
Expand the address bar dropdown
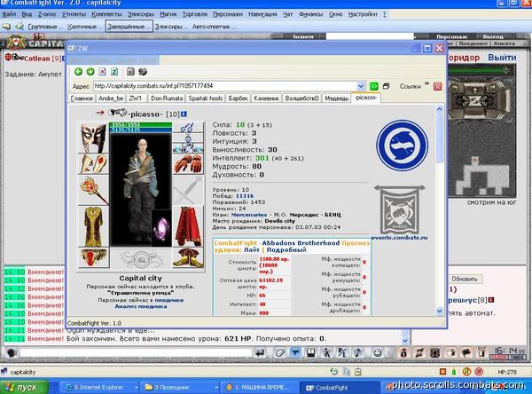pos(361,86)
